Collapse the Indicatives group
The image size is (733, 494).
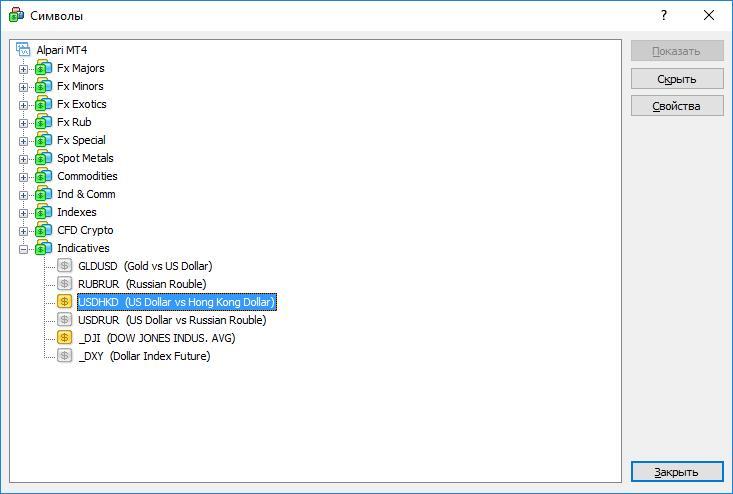[24, 249]
